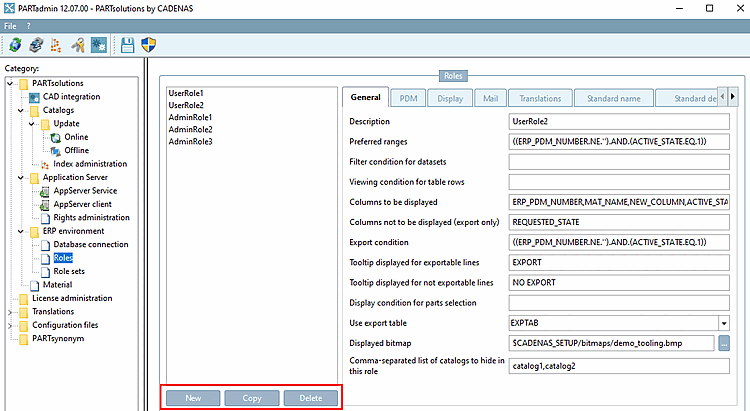The image size is (750, 411).
Task: Select AdminRole2 in the roles list
Action: tap(190, 130)
